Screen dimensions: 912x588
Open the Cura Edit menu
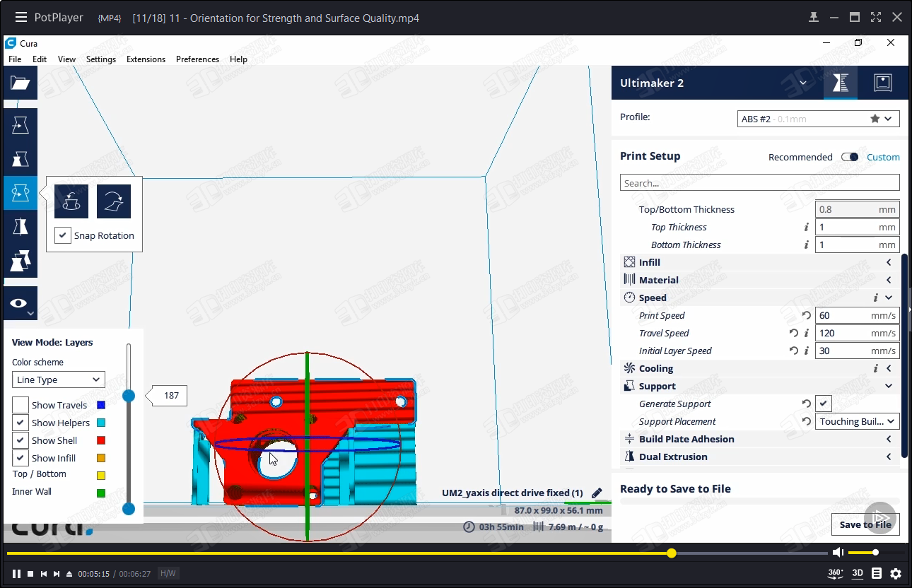[x=40, y=59]
